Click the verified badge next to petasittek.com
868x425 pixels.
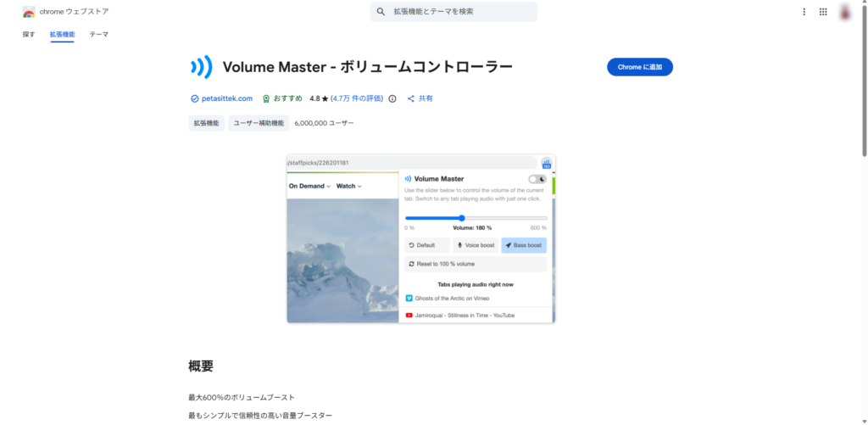point(194,98)
